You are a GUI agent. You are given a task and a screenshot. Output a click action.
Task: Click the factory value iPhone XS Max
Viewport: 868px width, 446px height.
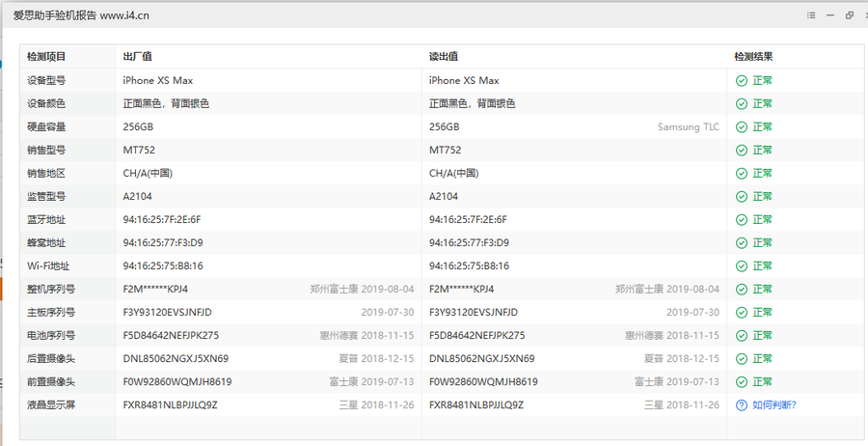(x=158, y=81)
